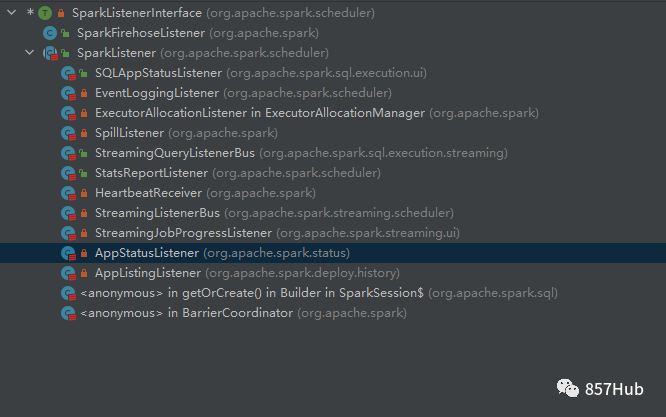
Task: Select the AppListingListener entry
Action: [147, 273]
